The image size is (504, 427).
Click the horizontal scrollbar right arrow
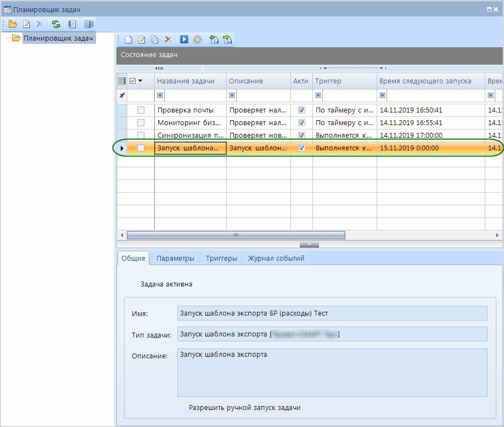(498, 235)
